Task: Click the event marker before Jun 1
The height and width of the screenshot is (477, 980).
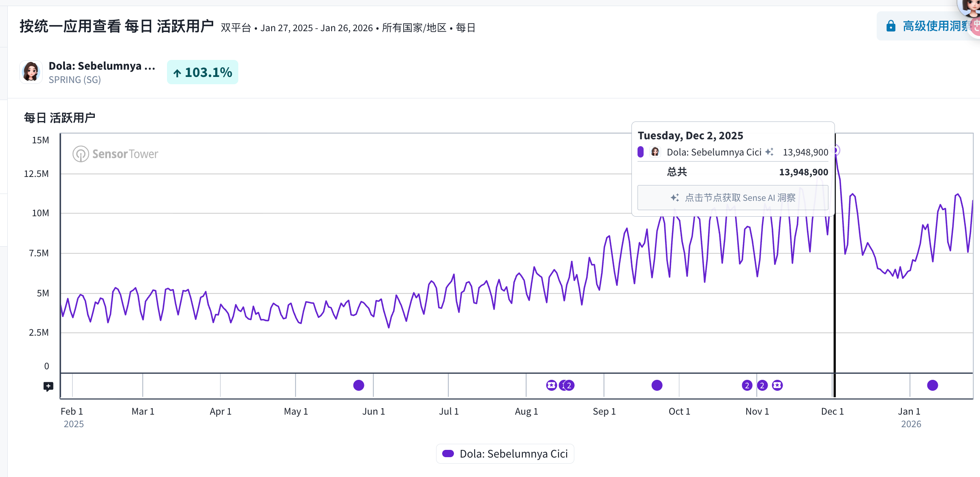Action: [x=358, y=385]
